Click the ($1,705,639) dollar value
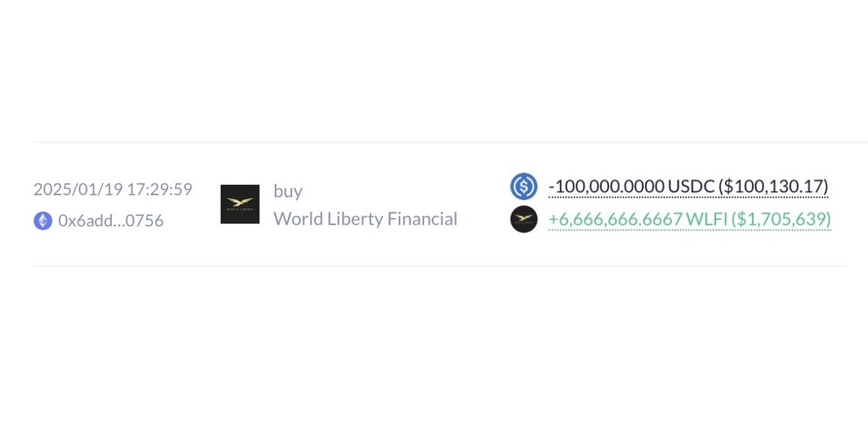The height and width of the screenshot is (441, 868). [781, 219]
